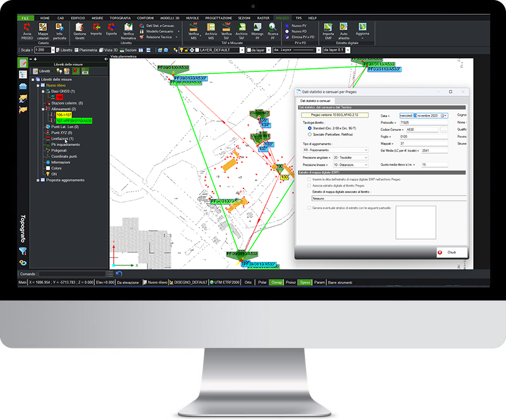Click the browse button next to Codice Comune
Screen dimensions: 506x420
coord(444,130)
